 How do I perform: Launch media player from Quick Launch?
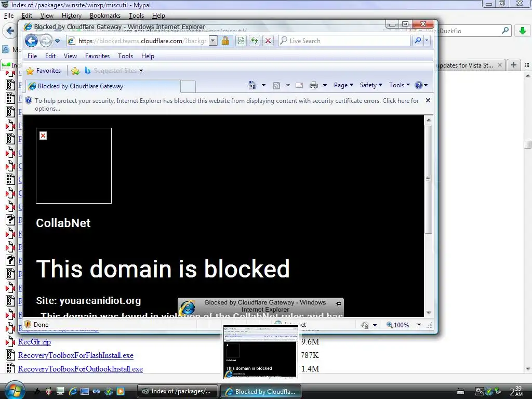[x=121, y=391]
